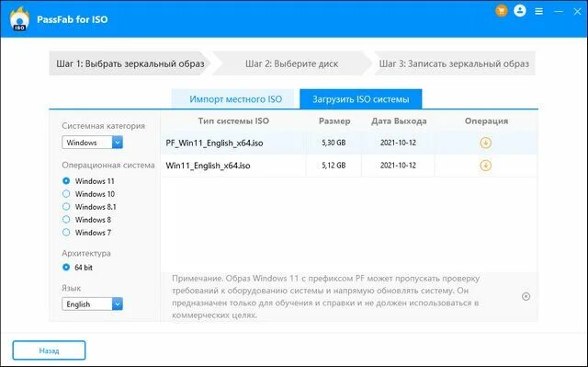Open the shopping cart purchase icon

[x=501, y=11]
